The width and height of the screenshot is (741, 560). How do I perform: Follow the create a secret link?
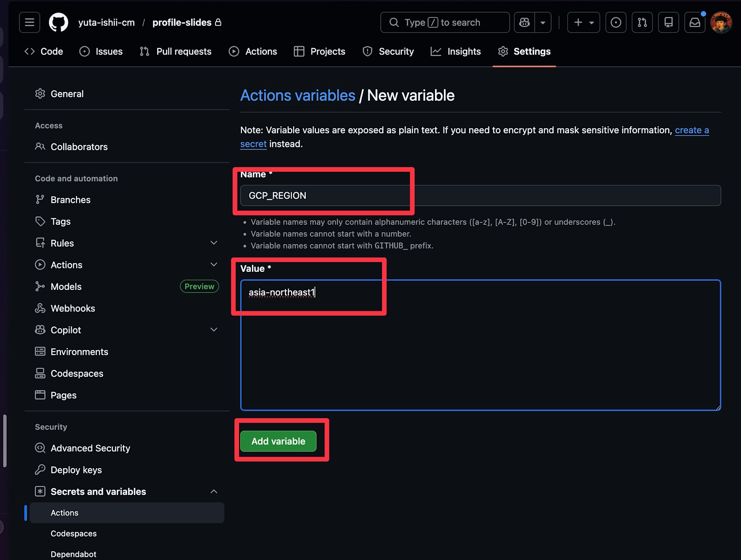tap(691, 130)
